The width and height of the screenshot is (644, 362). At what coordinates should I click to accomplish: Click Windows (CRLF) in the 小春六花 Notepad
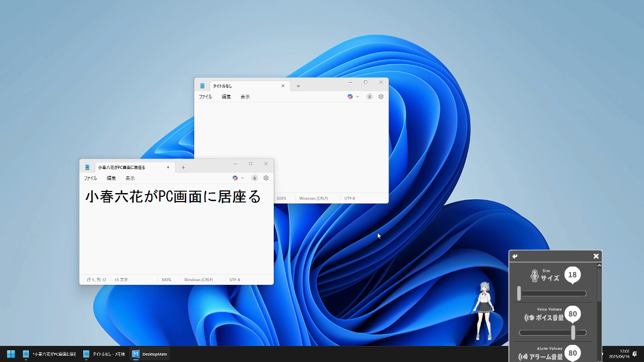pos(199,280)
